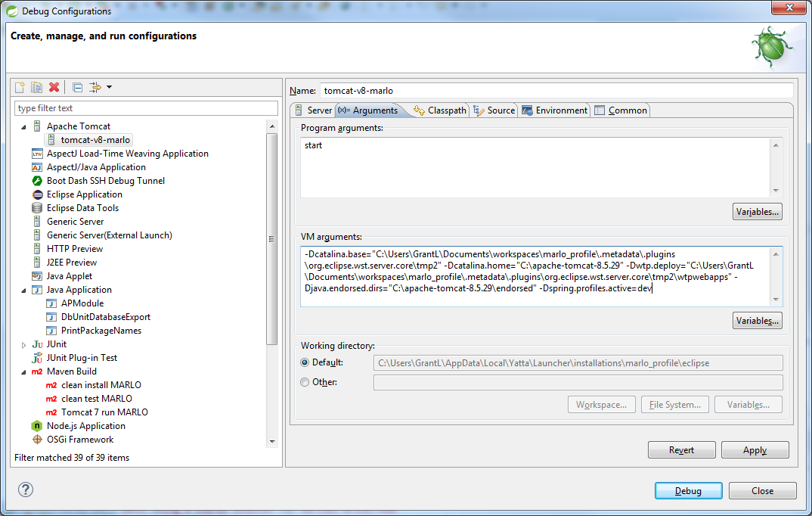This screenshot has width=812, height=516.
Task: Collapse the Apache Tomcat tree node
Action: tap(24, 126)
